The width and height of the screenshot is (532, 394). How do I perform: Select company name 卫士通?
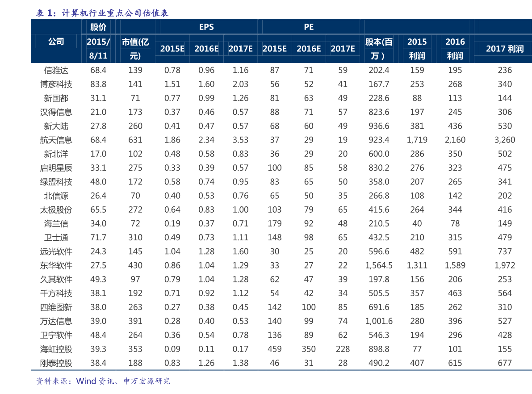56,238
